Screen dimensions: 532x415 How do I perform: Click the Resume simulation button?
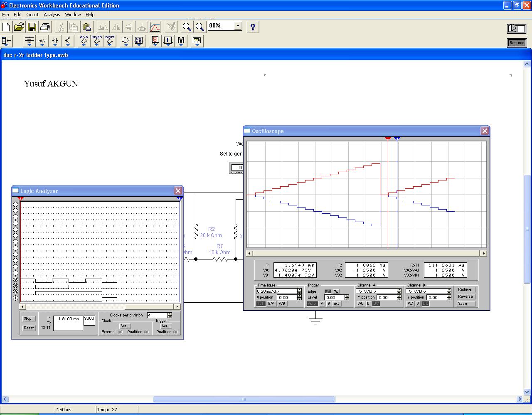point(517,42)
